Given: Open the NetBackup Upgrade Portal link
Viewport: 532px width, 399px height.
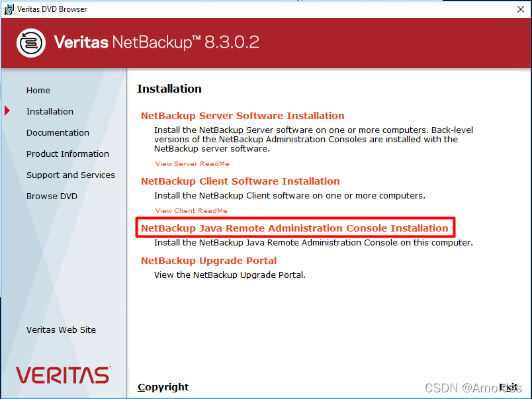Looking at the screenshot, I should pyautogui.click(x=208, y=261).
